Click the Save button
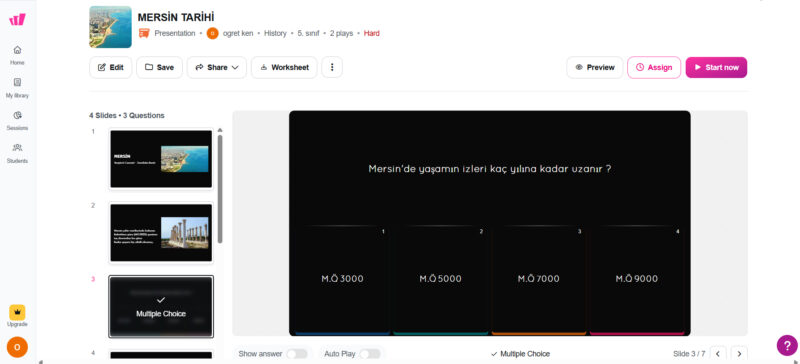 point(159,67)
